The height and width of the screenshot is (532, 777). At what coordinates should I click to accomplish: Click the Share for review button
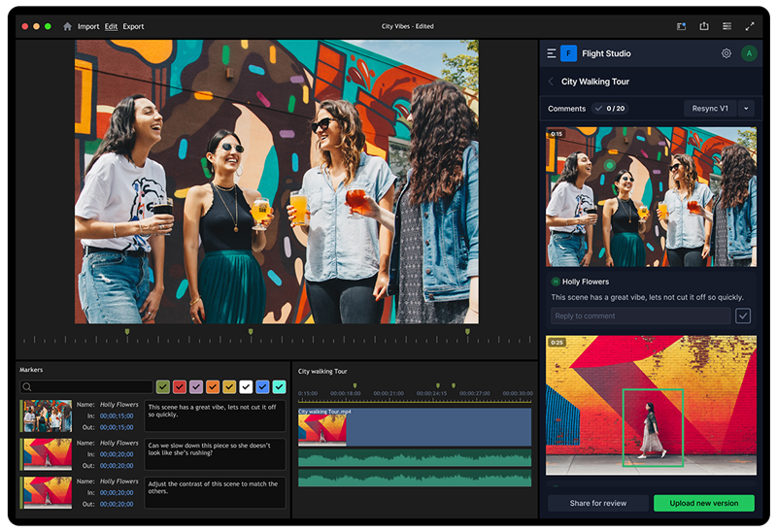click(597, 503)
